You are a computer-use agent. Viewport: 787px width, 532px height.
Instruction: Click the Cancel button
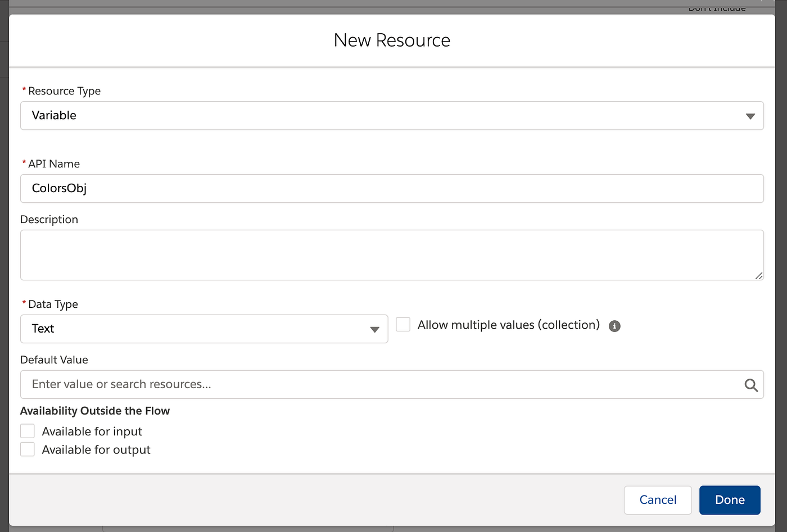(658, 500)
